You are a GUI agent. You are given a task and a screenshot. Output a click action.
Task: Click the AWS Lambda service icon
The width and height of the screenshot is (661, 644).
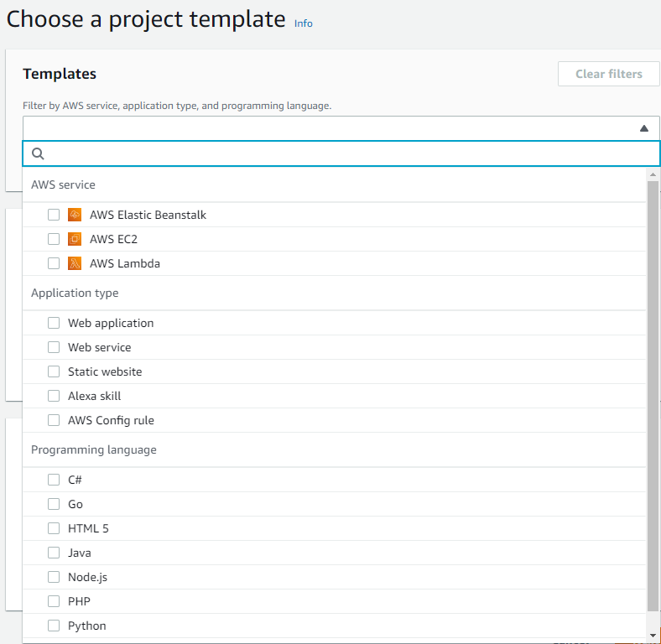(75, 263)
